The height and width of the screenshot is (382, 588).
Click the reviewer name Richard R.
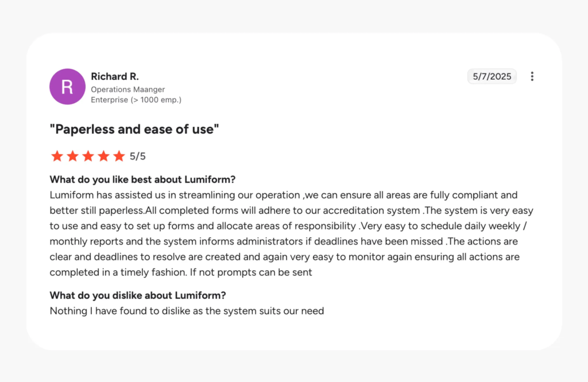click(x=115, y=76)
